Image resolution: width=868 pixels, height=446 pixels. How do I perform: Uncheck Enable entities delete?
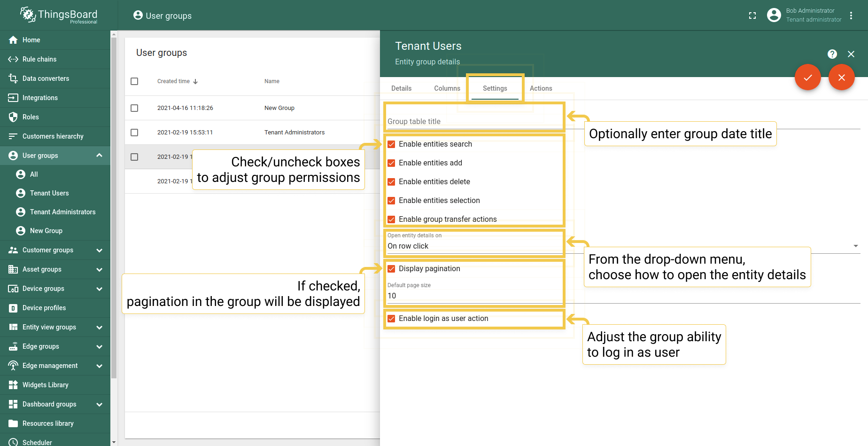(391, 182)
